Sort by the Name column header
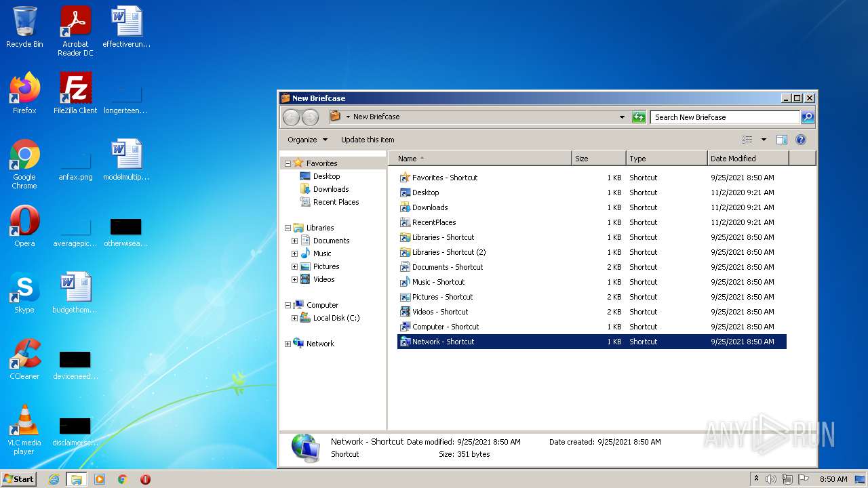 click(x=481, y=159)
